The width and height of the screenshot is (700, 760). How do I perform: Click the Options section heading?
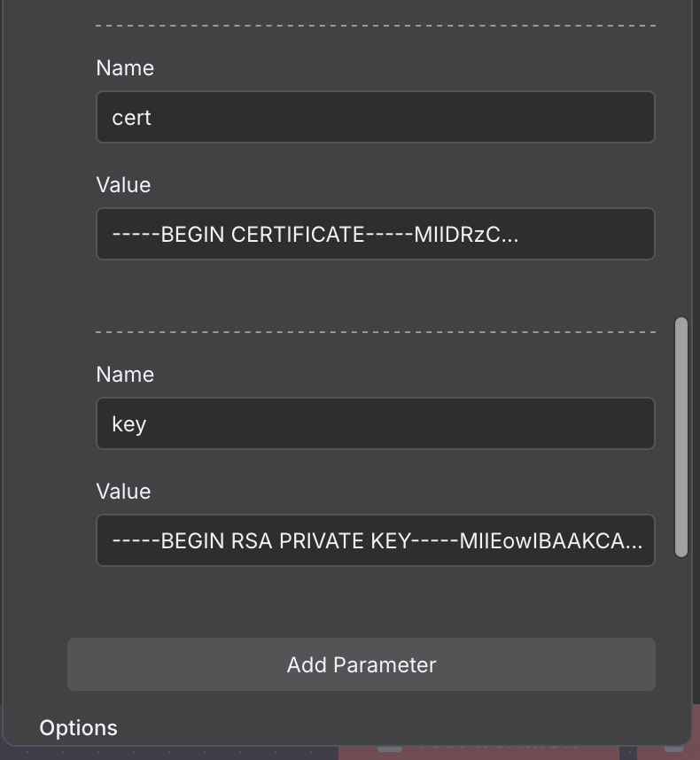[x=78, y=728]
